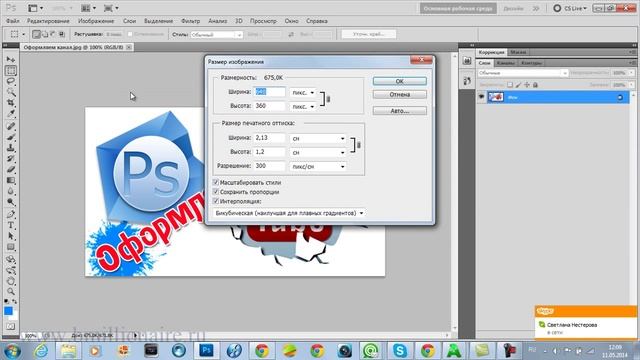Open Skype from the taskbar
640x360 pixels.
click(x=399, y=350)
